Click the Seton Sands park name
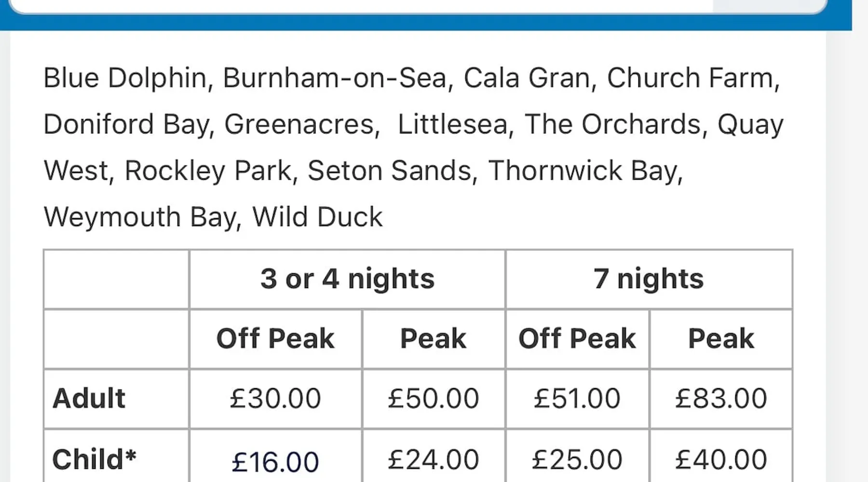 pyautogui.click(x=390, y=171)
